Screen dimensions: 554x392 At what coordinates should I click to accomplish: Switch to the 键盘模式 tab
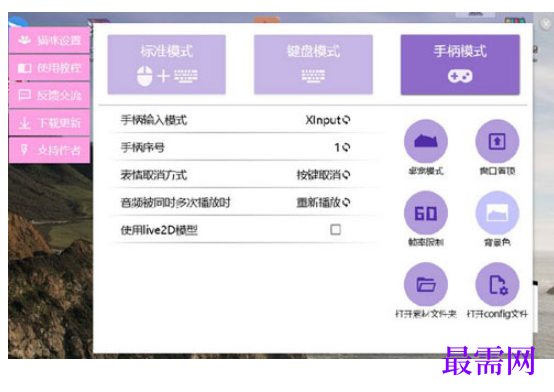(x=313, y=64)
